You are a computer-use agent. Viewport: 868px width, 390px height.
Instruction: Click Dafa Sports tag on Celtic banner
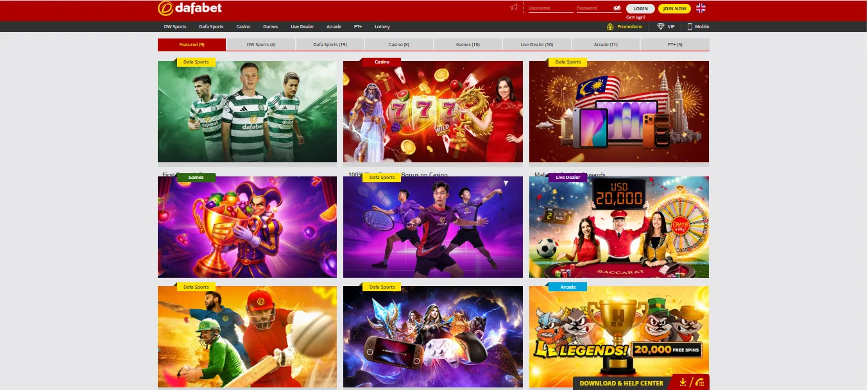tap(196, 62)
